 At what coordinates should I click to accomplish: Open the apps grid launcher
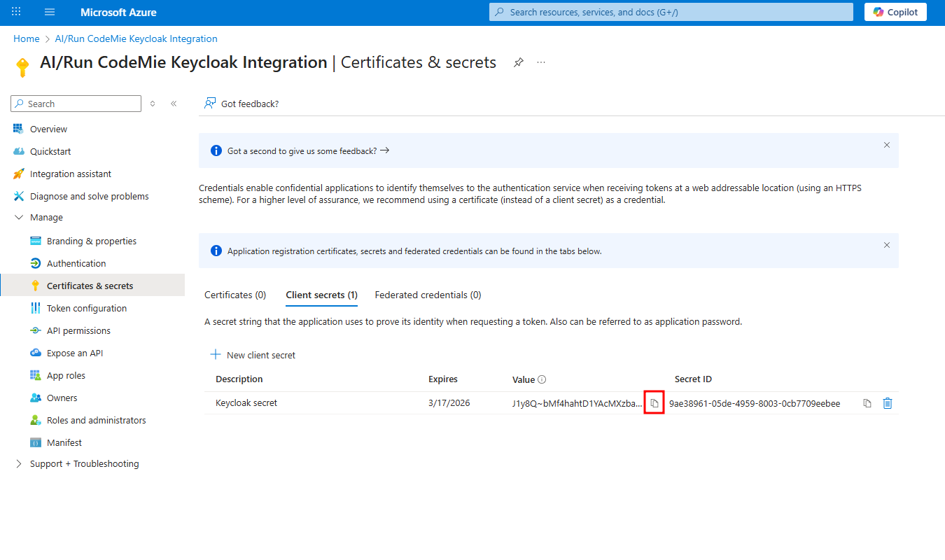point(17,13)
